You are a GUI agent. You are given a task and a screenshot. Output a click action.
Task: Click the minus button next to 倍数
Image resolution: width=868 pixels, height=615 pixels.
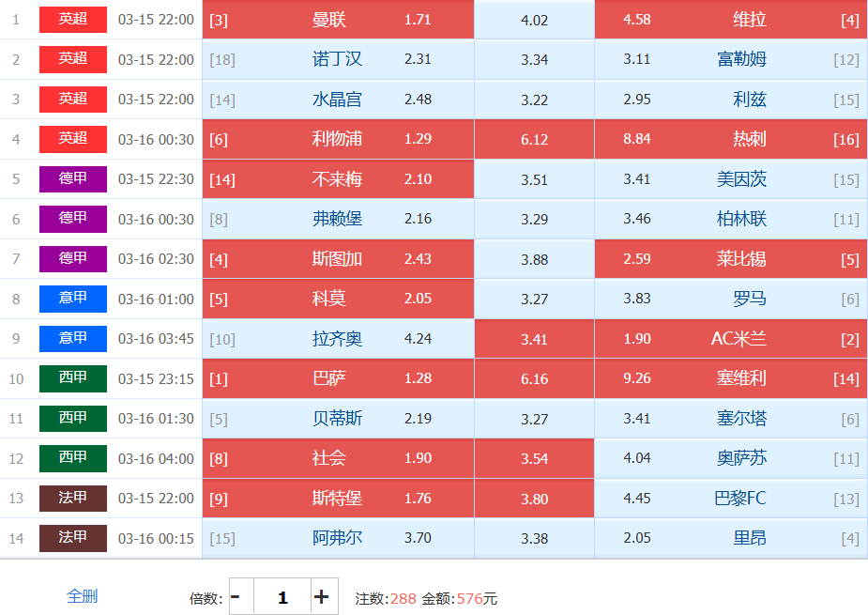point(236,597)
